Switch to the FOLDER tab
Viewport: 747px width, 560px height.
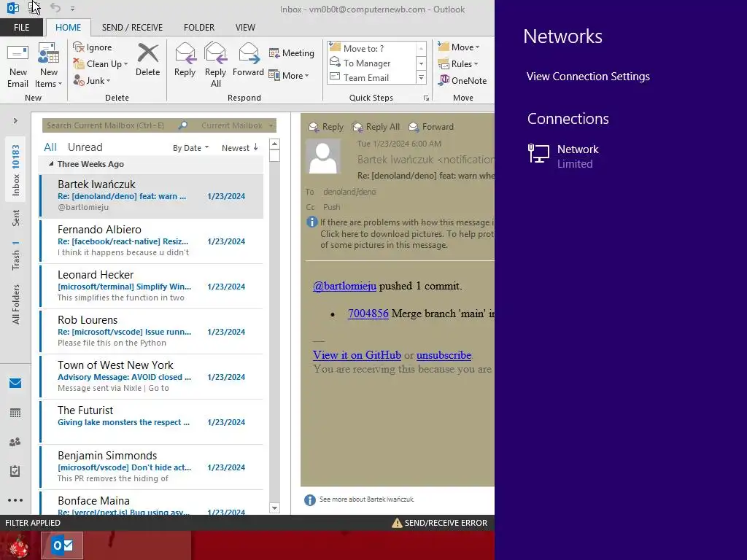[199, 28]
